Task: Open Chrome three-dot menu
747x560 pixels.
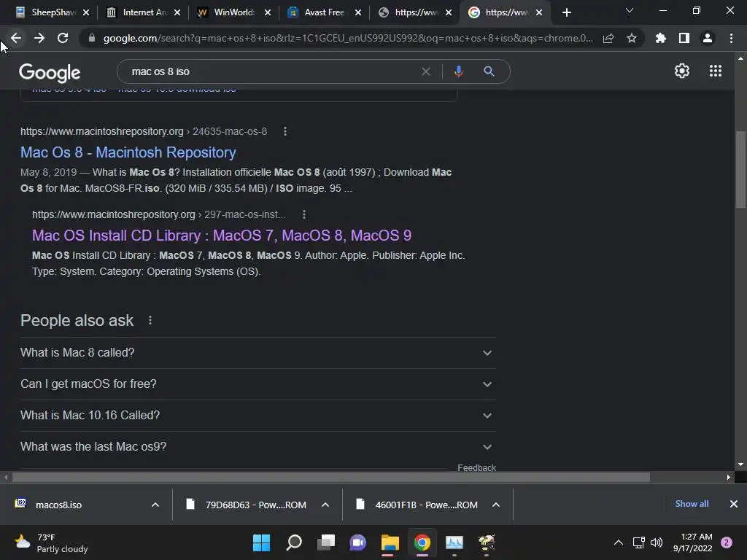Action: pos(731,38)
